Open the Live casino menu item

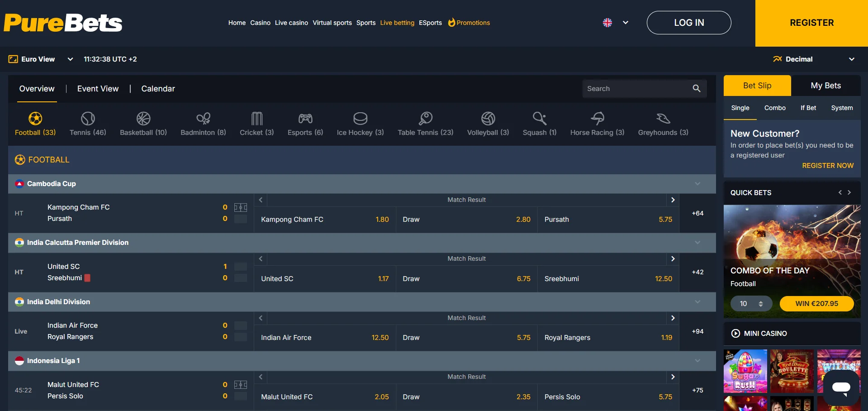[x=291, y=23]
